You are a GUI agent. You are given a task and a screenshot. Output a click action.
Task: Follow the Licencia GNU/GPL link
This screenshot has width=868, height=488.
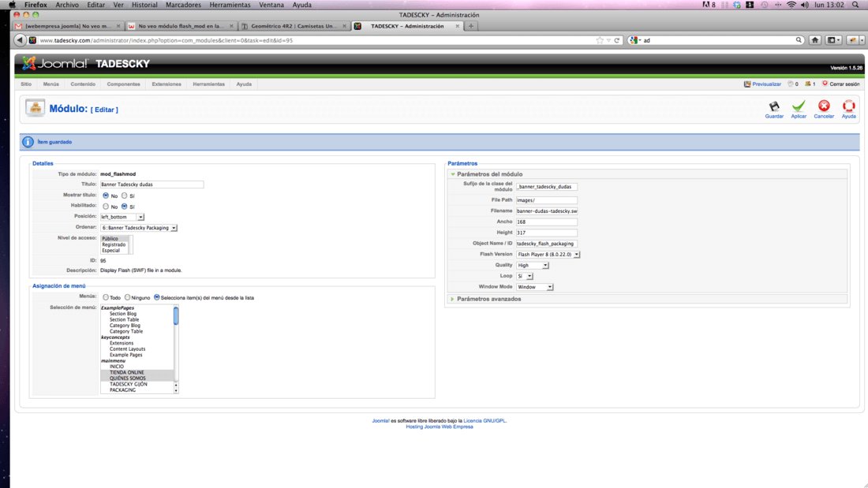[485, 420]
